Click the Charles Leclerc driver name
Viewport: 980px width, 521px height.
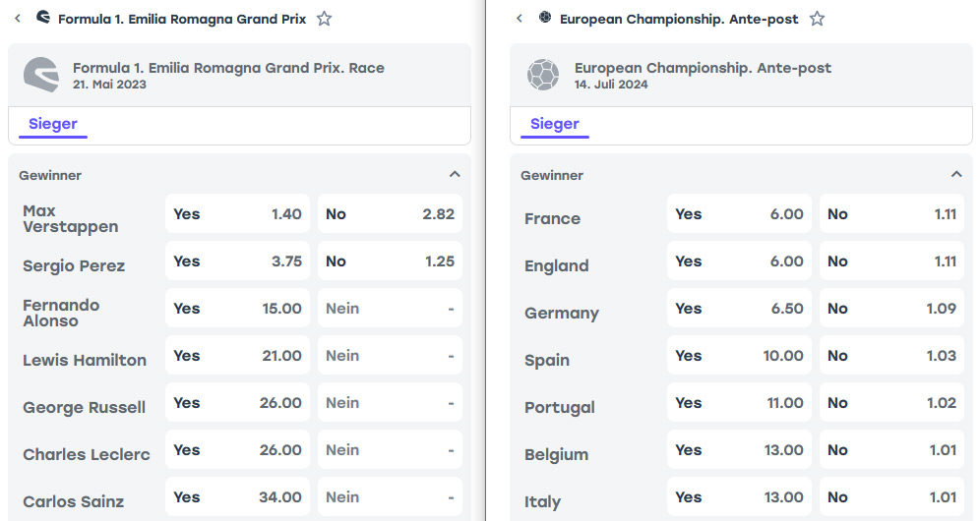pos(87,454)
